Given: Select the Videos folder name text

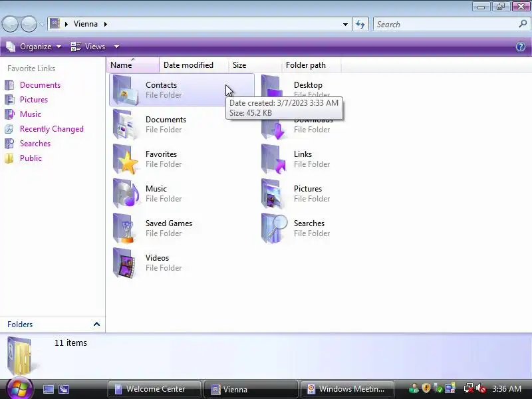Looking at the screenshot, I should click(x=157, y=258).
